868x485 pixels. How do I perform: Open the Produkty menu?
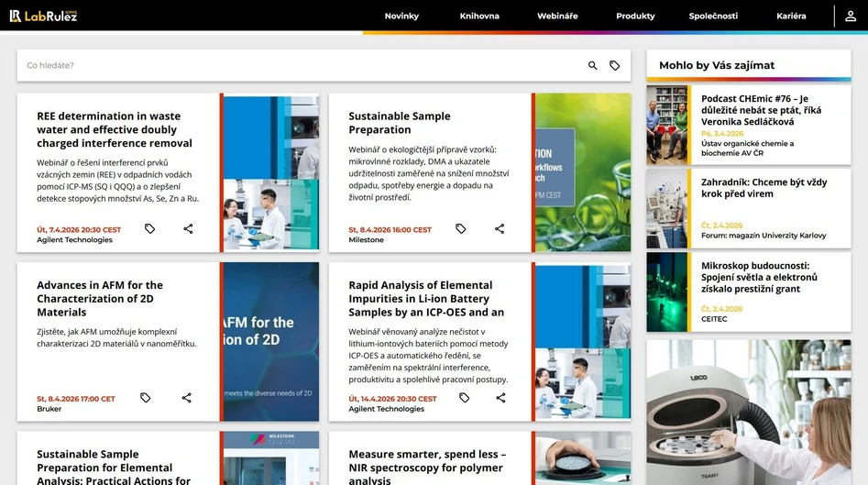[635, 17]
